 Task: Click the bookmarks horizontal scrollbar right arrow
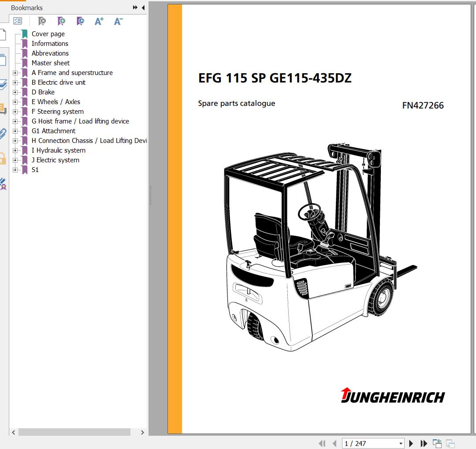click(x=142, y=432)
